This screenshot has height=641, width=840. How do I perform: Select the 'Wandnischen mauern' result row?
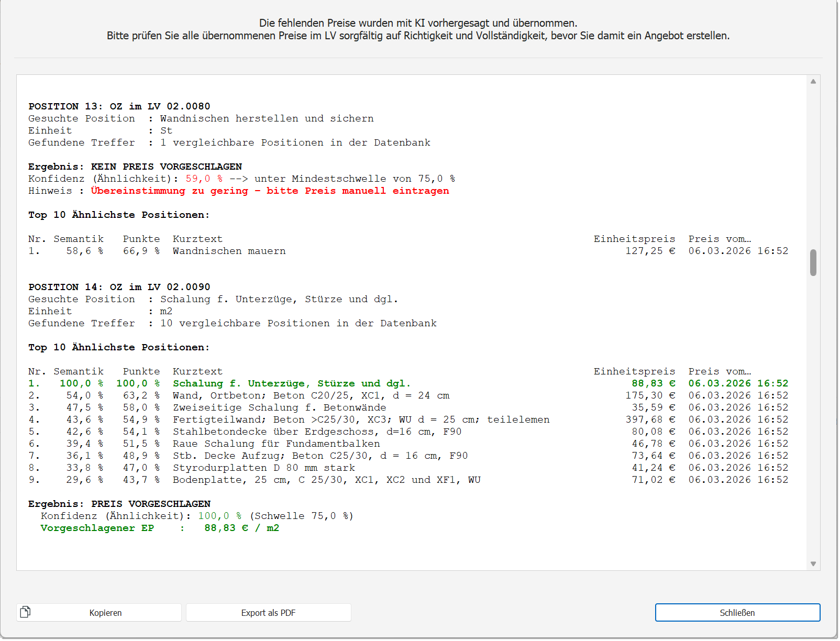(229, 251)
